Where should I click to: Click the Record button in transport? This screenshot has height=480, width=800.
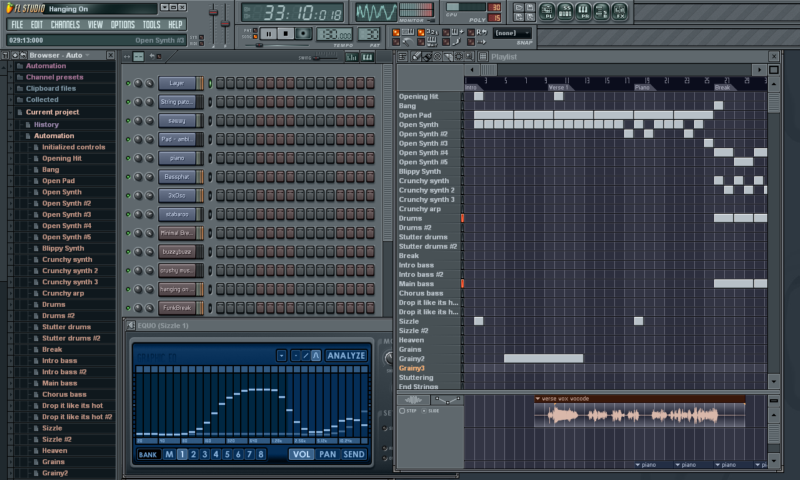[x=304, y=34]
